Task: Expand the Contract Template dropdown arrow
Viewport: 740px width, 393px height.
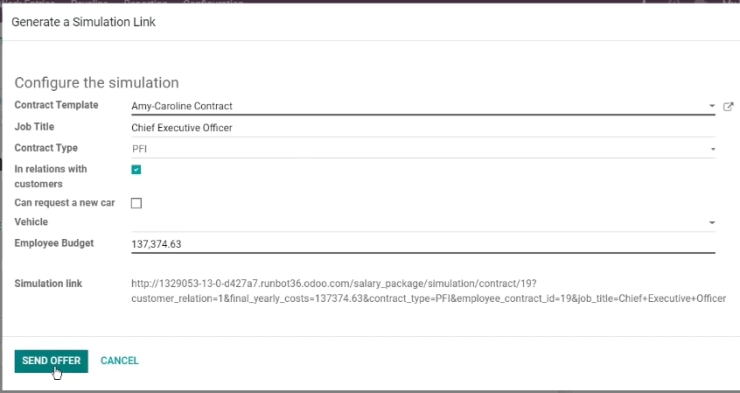Action: pos(712,106)
